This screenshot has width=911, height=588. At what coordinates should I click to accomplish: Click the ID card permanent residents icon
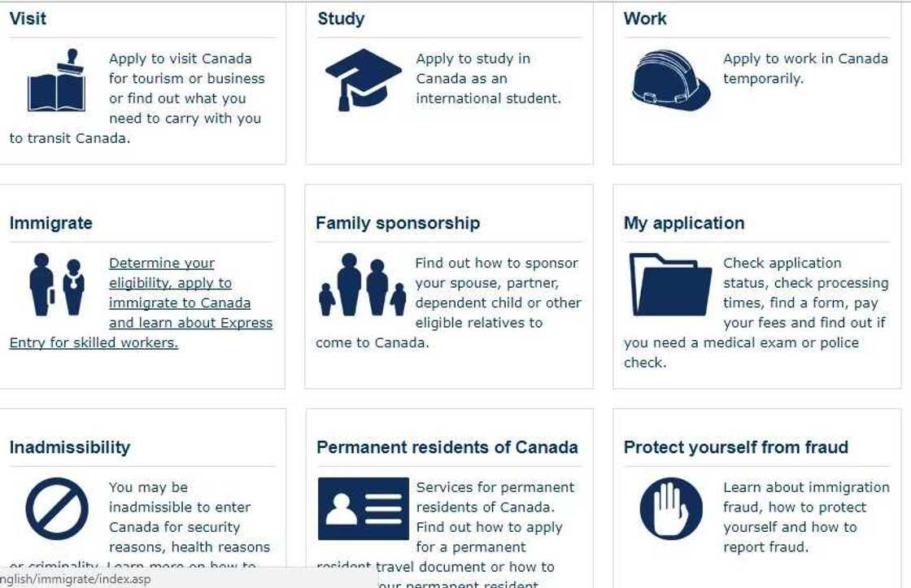tap(363, 509)
